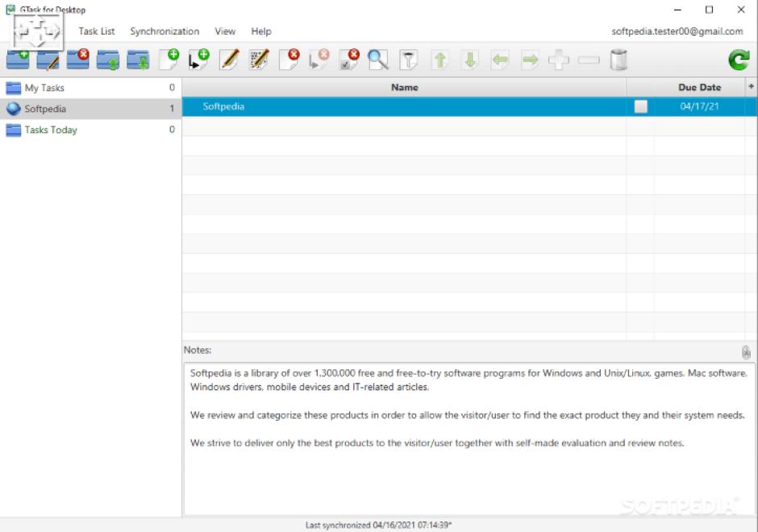Screen dimensions: 758x532
Task: Sort by the Due Date column header
Action: (x=699, y=88)
